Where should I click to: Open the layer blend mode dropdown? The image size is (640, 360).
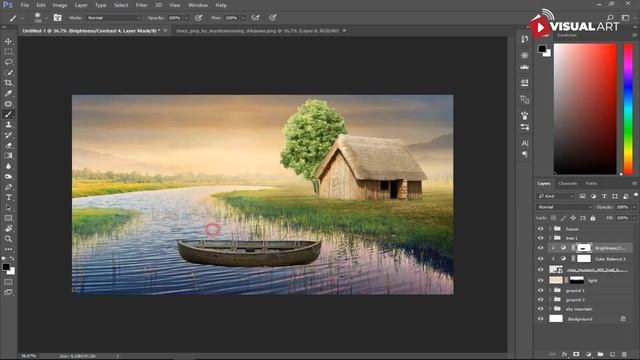click(564, 207)
